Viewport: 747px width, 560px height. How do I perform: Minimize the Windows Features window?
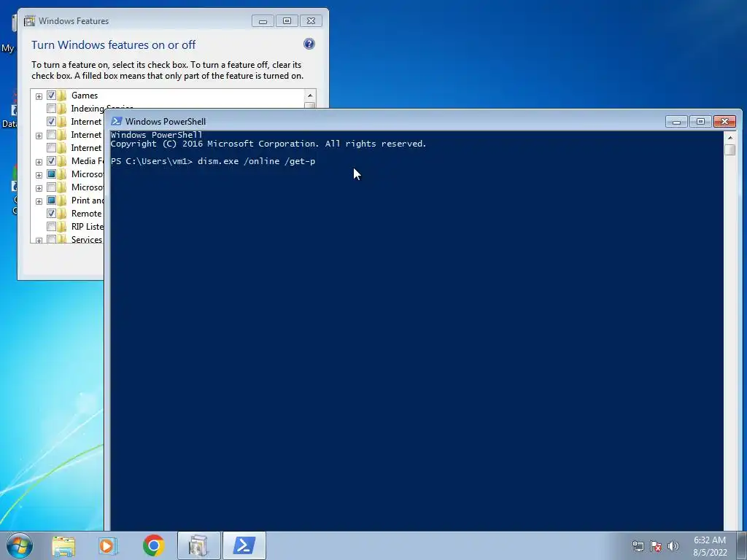263,21
